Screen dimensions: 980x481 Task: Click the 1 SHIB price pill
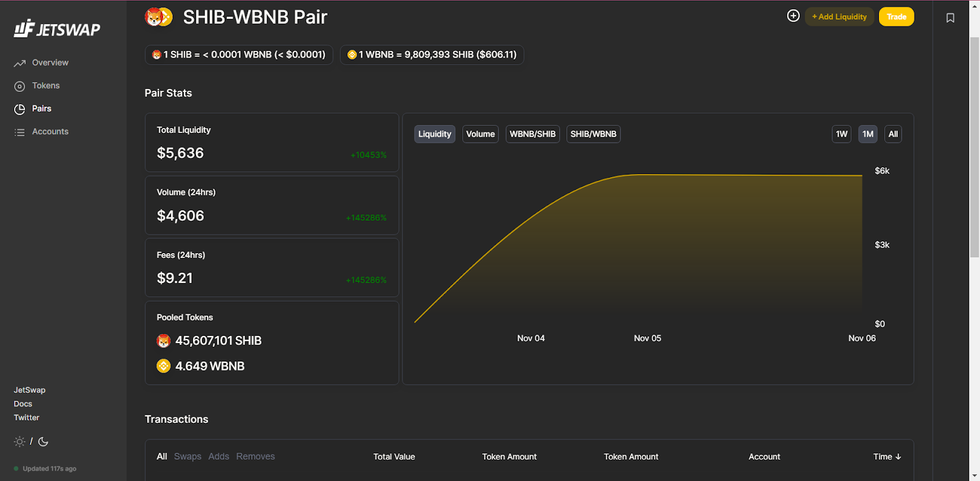coord(239,55)
